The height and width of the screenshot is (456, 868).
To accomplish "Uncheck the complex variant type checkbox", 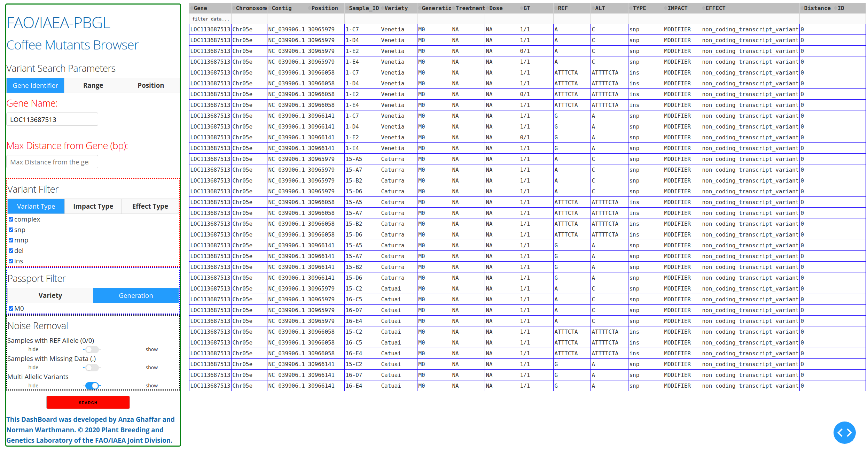I will pos(11,219).
